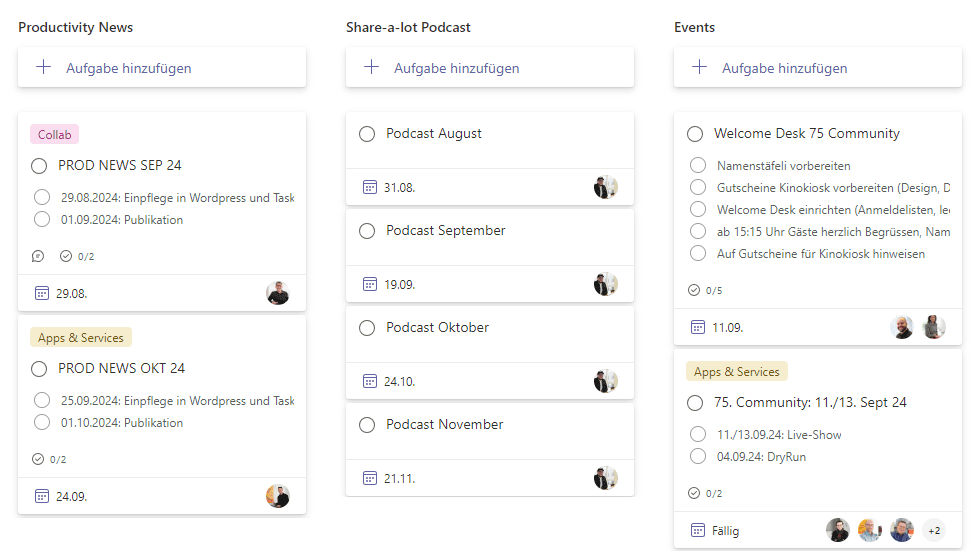The width and height of the screenshot is (975, 553).
Task: Click checklist progress icon showing 0/5
Action: (x=694, y=290)
